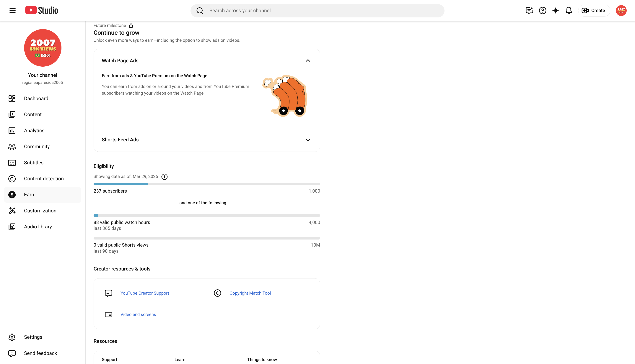Click the 88 valid public watch hours text

[x=122, y=222]
